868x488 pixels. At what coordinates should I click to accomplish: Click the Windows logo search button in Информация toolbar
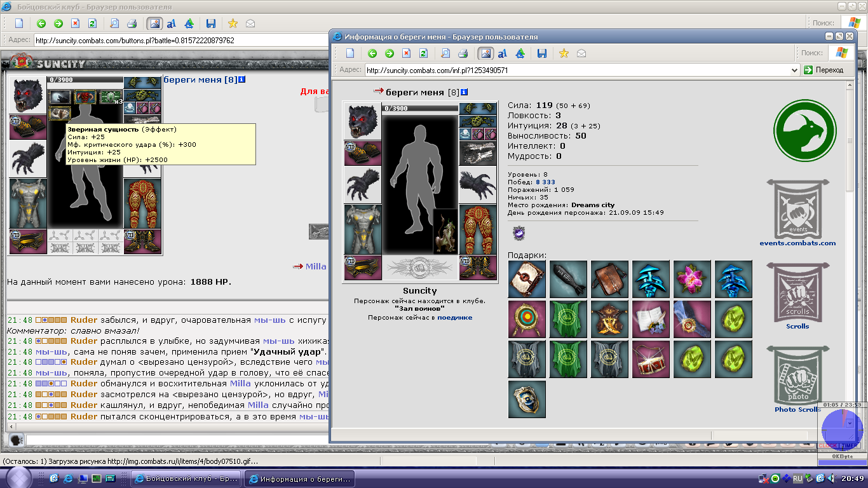(842, 53)
